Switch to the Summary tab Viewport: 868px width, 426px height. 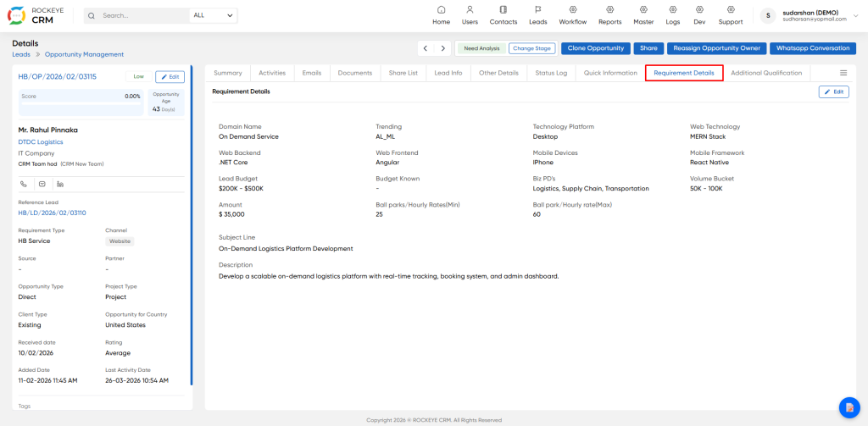[x=227, y=73]
